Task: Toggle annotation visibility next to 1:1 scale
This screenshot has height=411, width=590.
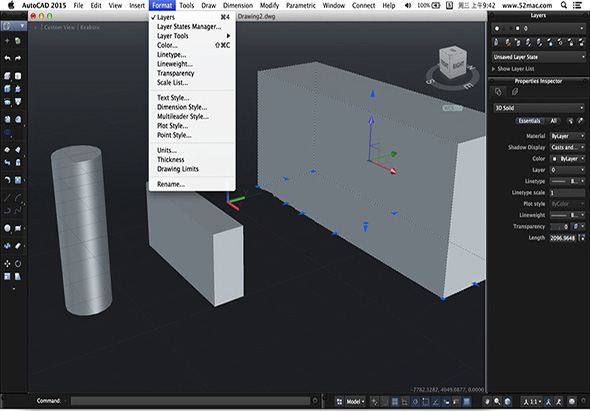Action: point(549,401)
